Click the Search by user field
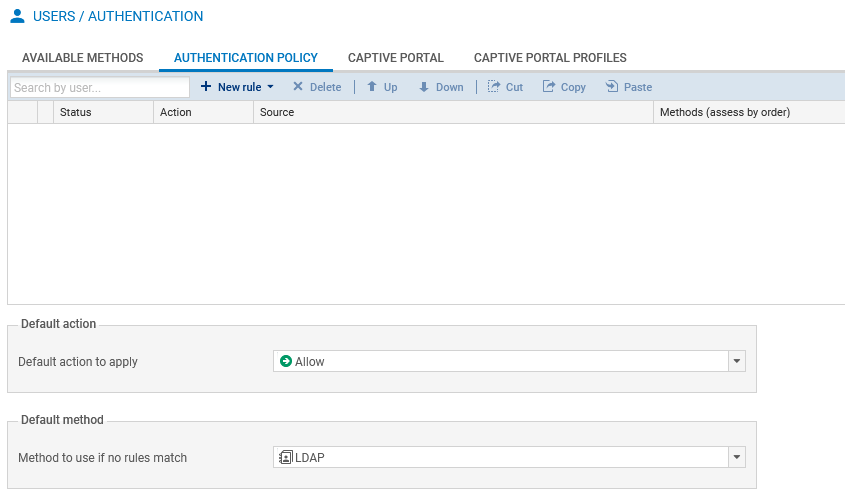Screen dimensions: 845x496 99,88
